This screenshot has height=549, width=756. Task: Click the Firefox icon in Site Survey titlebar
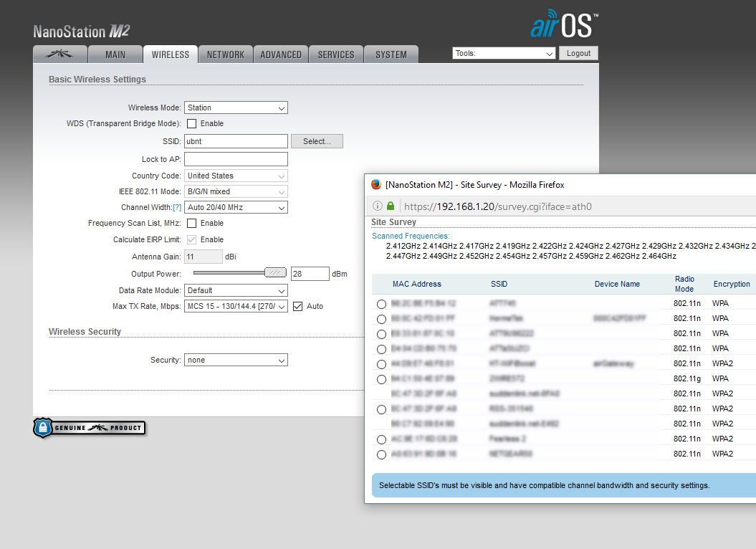point(376,185)
